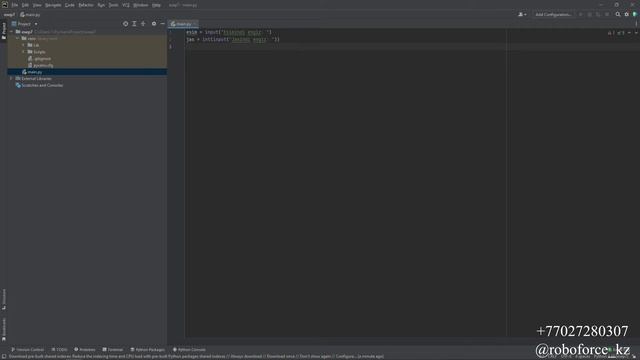Click the Stop icon in toolbar

coord(607,15)
